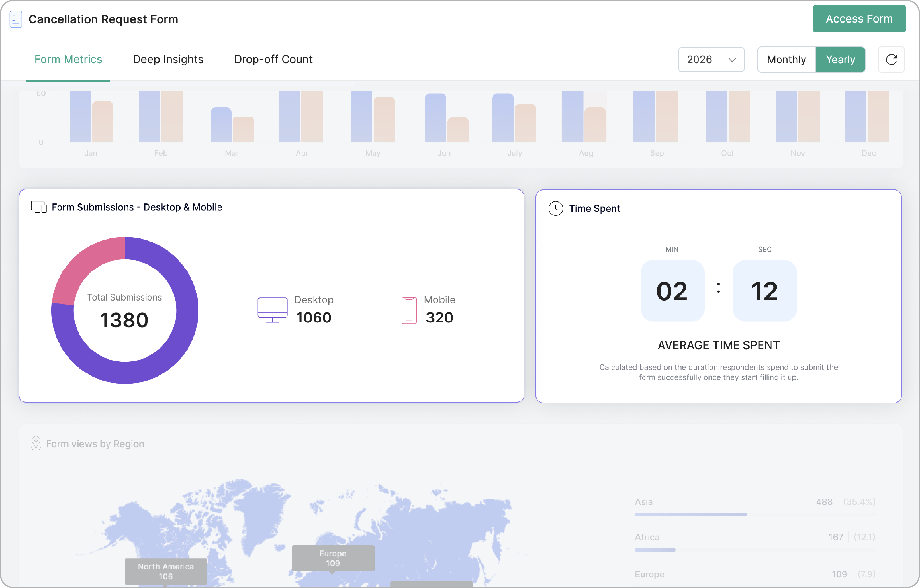This screenshot has width=920, height=588.
Task: Click the clock icon next to Time Spent
Action: click(555, 208)
